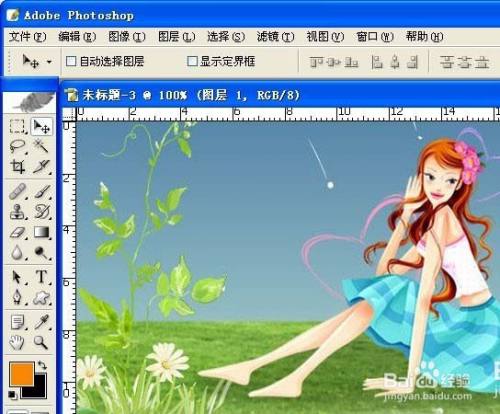Click the 未标题-3 document window icon

tap(71, 95)
